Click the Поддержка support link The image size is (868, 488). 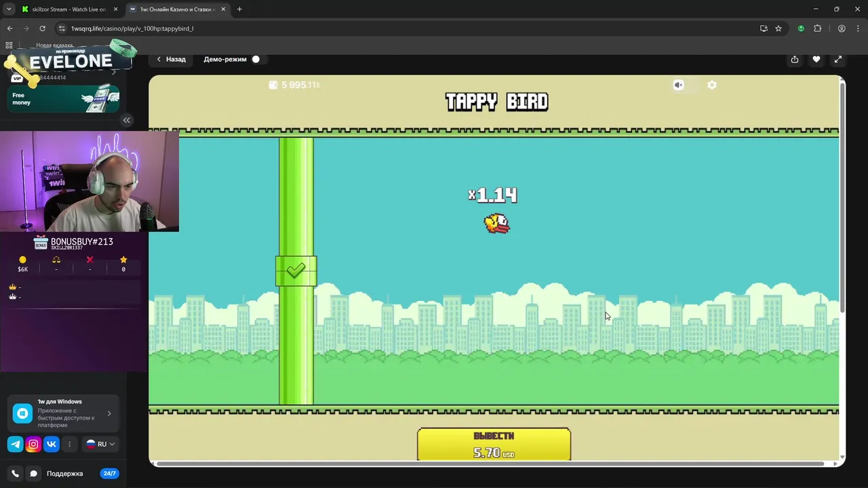pyautogui.click(x=65, y=473)
